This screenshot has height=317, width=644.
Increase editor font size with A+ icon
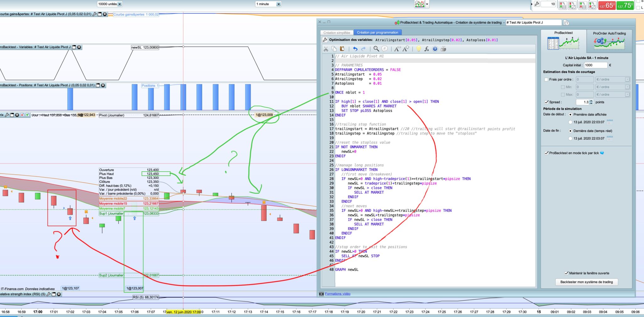pos(406,49)
